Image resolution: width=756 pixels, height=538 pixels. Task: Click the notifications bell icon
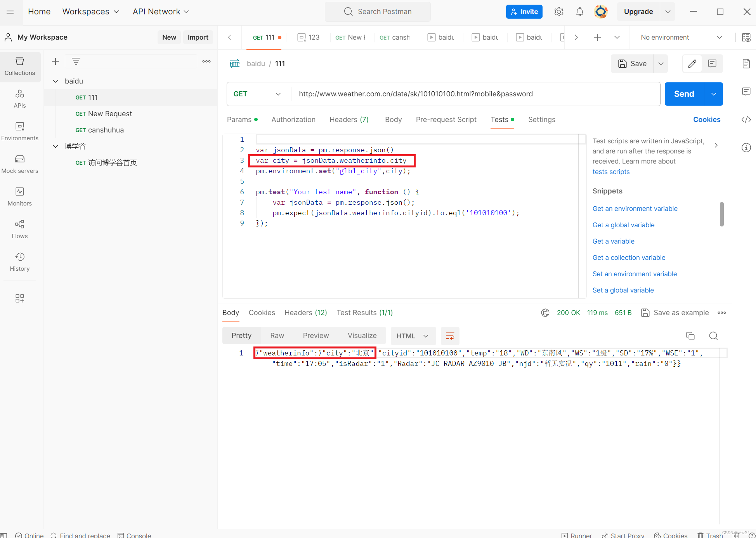coord(579,12)
